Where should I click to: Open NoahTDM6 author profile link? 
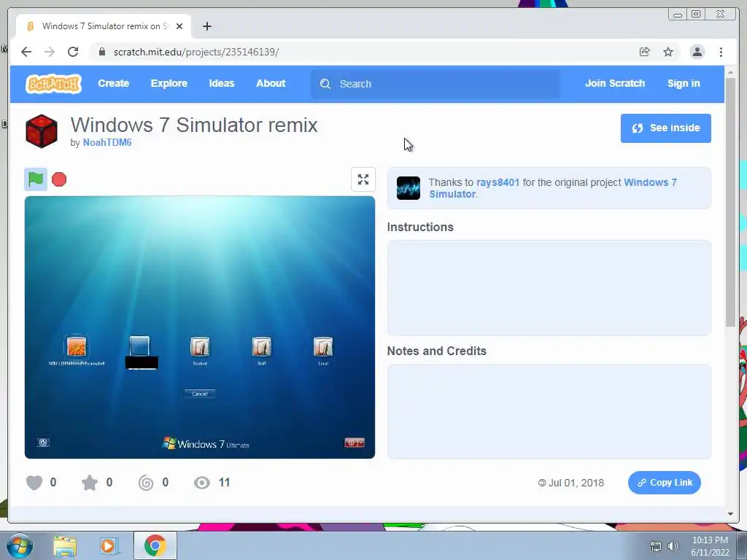click(x=107, y=142)
